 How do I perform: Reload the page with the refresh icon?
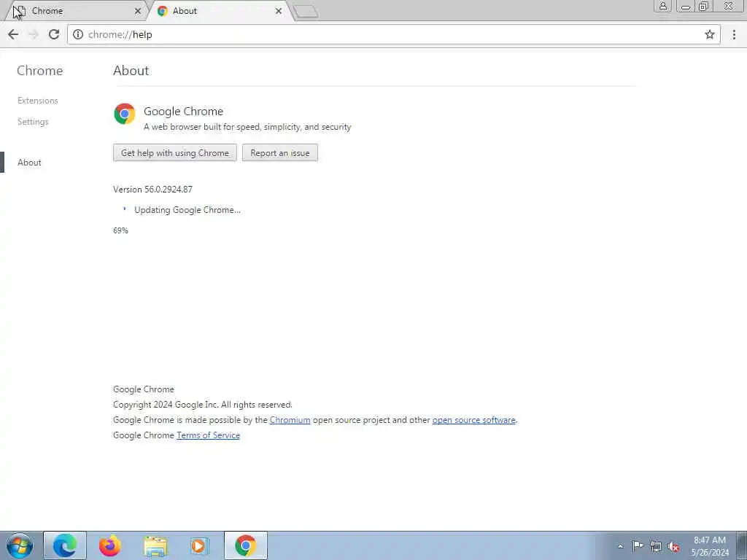[54, 34]
